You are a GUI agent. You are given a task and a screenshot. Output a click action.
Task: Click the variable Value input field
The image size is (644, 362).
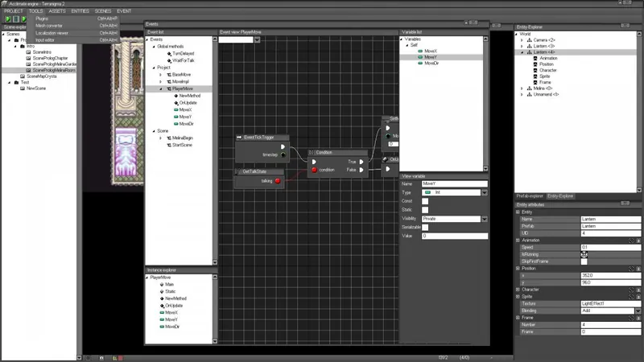click(x=455, y=236)
